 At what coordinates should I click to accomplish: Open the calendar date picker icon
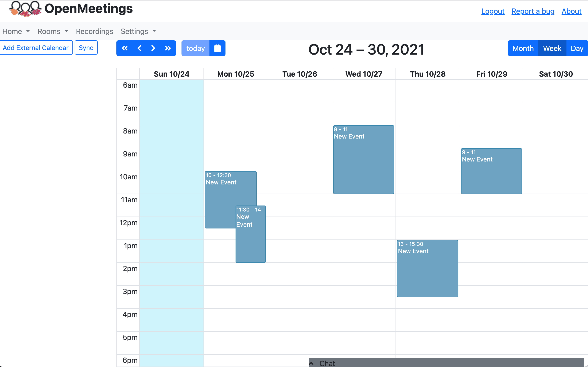217,48
